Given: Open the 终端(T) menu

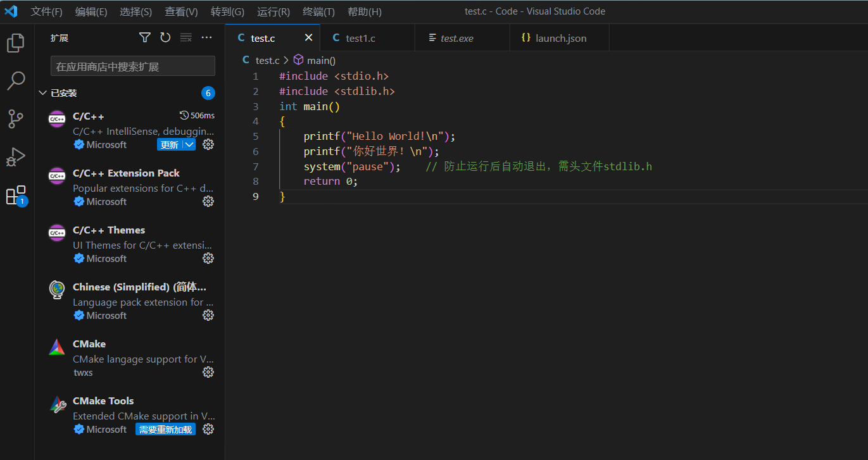Looking at the screenshot, I should pos(319,11).
